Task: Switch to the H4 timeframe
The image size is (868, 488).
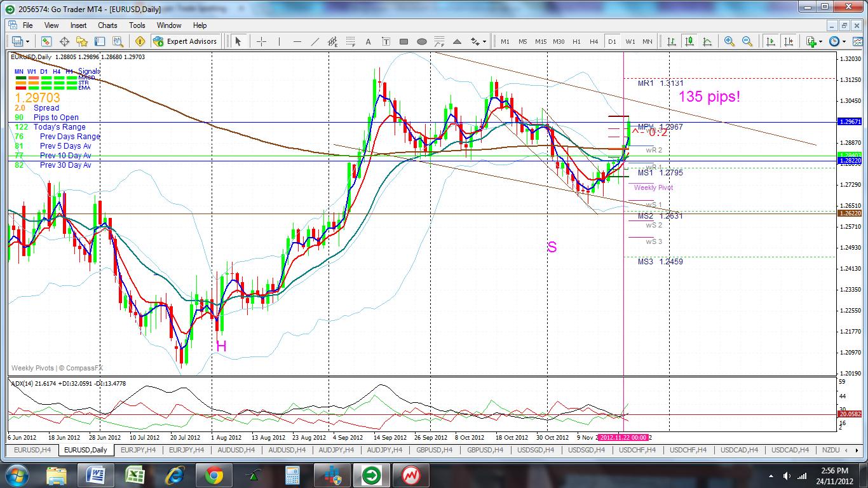Action: [x=593, y=41]
